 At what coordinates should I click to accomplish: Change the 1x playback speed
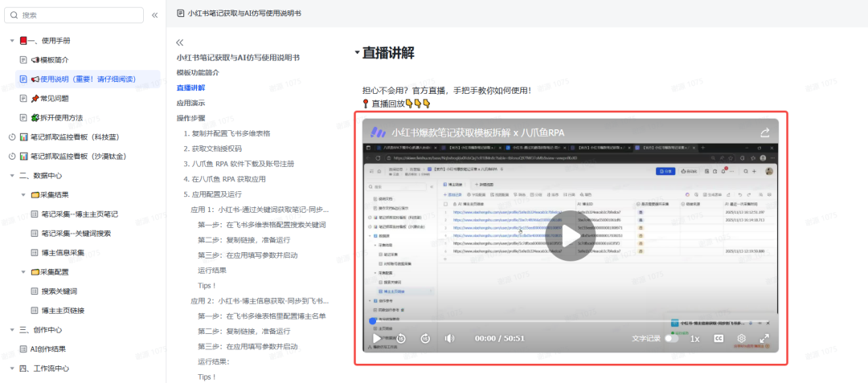(x=694, y=338)
